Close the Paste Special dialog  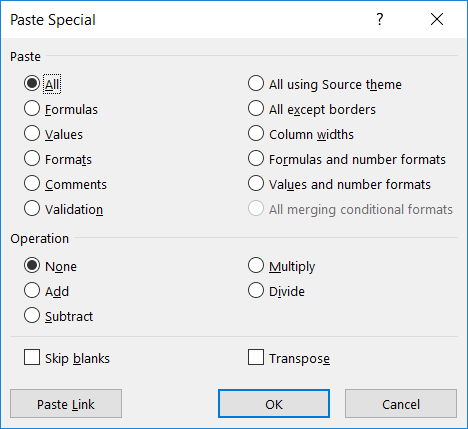click(x=437, y=19)
